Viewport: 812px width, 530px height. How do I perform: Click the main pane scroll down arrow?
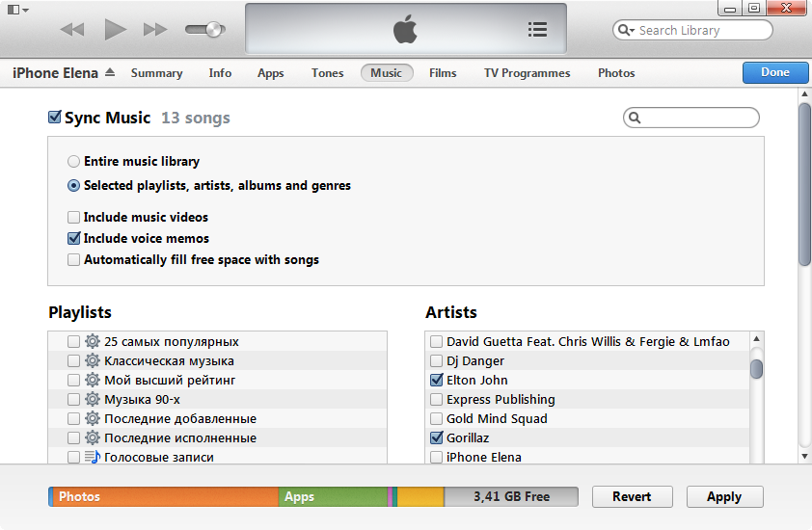click(x=804, y=457)
